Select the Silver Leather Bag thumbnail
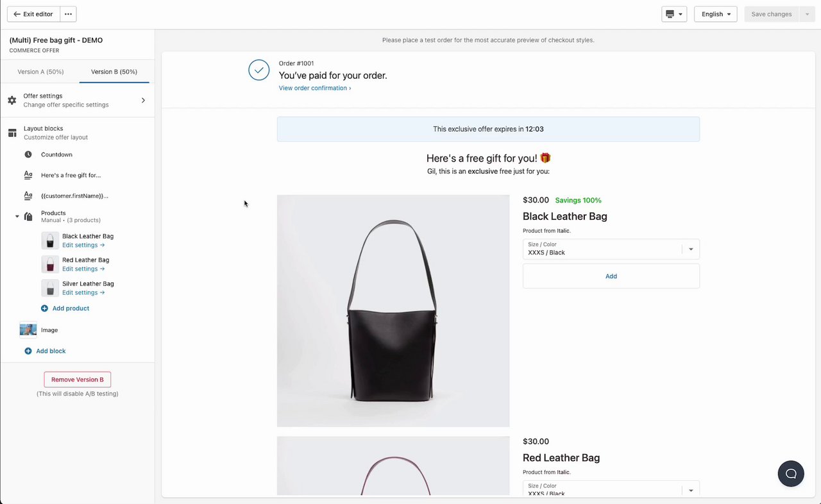Screen dimensions: 821x504 pos(50,288)
